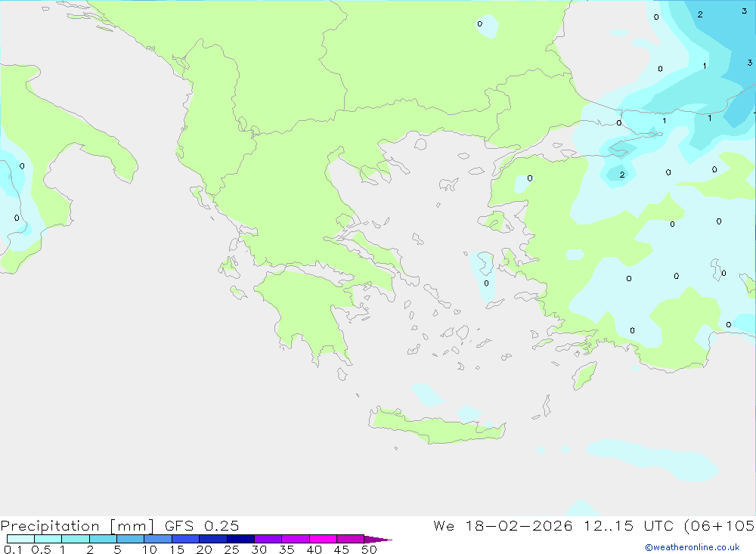Click the '10' legend label
This screenshot has width=756, height=554.
pyautogui.click(x=150, y=549)
